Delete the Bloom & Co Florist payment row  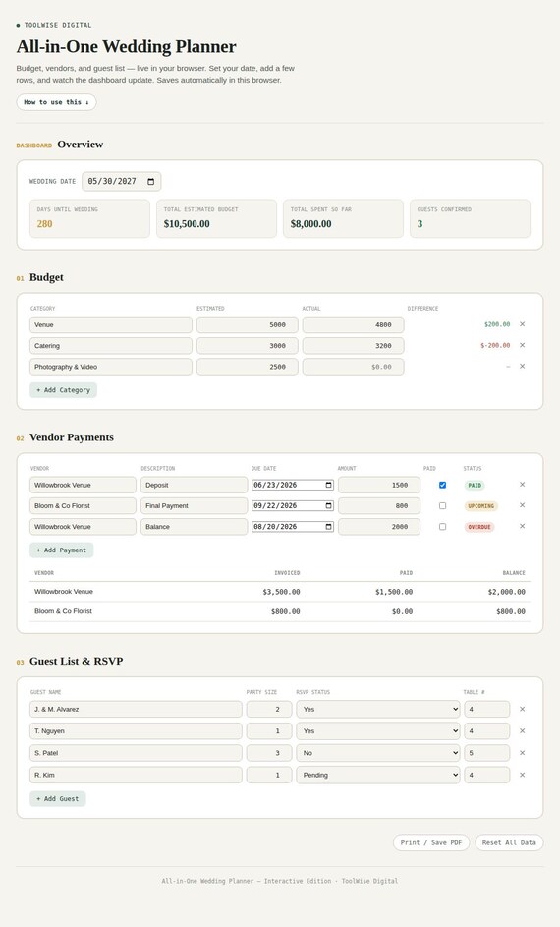coord(523,505)
